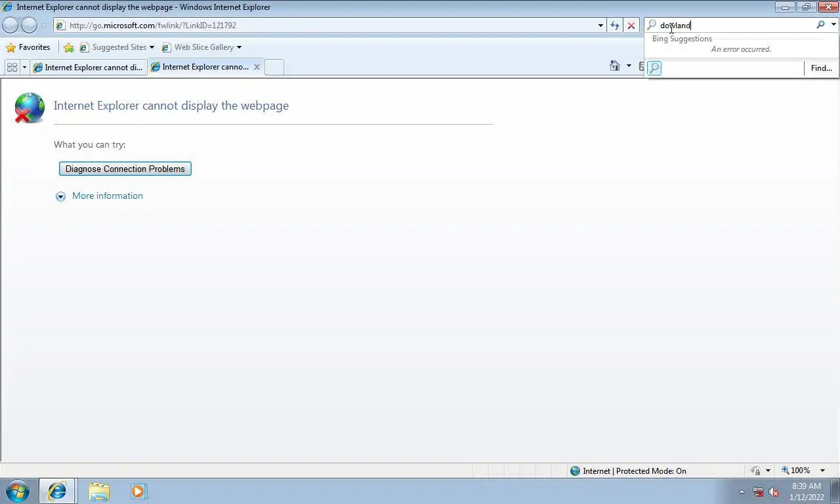Show hidden system tray icons
The image size is (840, 504).
click(x=742, y=492)
